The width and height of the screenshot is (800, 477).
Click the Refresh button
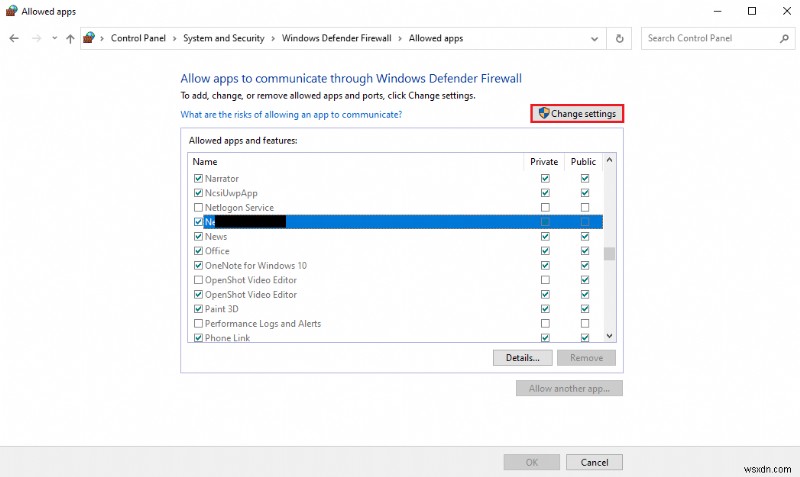tap(619, 39)
